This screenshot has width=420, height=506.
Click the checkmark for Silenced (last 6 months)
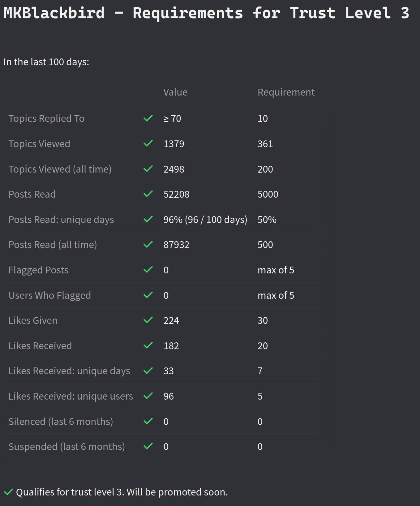148,421
